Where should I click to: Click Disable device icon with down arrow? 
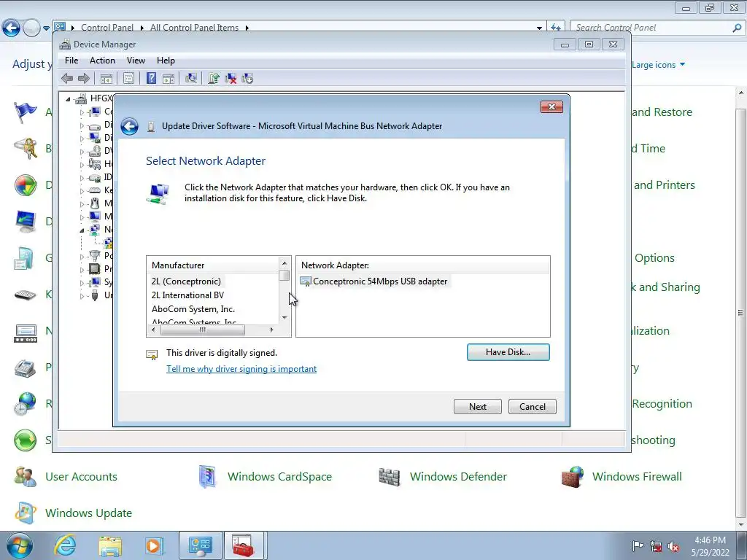point(247,79)
